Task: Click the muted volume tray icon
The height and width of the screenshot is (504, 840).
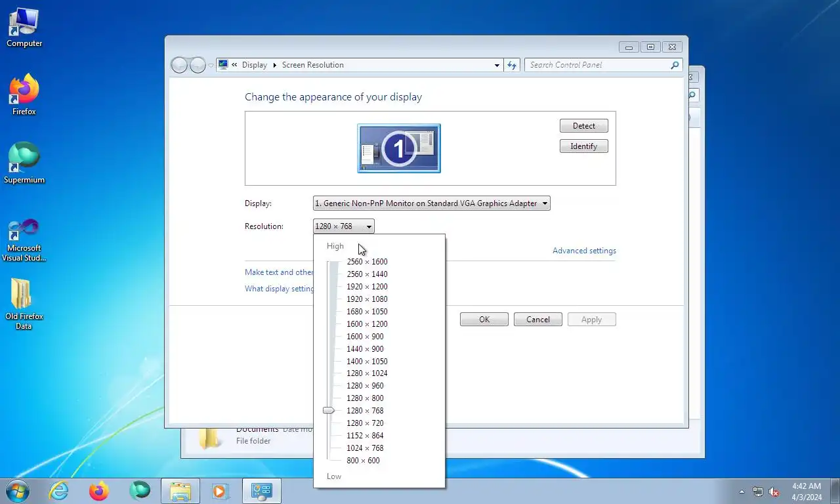Action: pyautogui.click(x=774, y=492)
